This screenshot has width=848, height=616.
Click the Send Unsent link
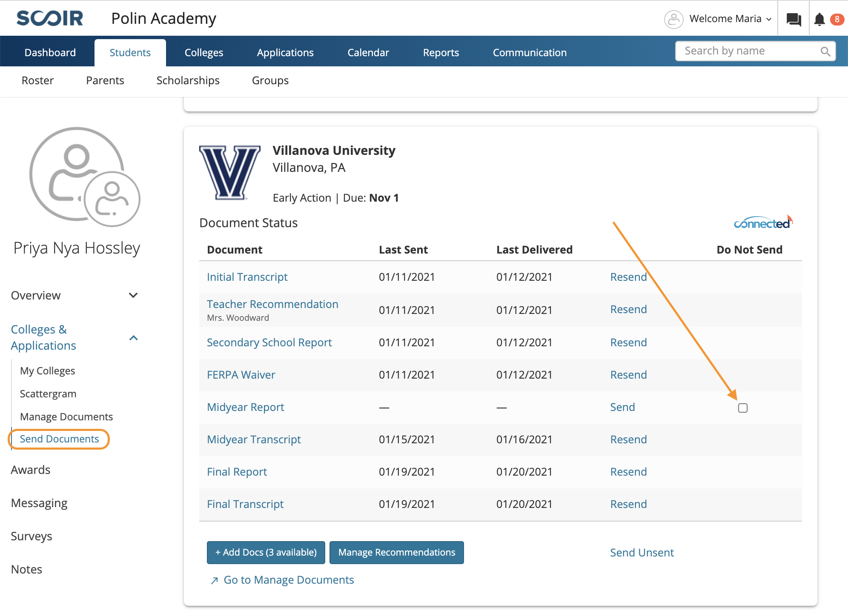tap(642, 553)
